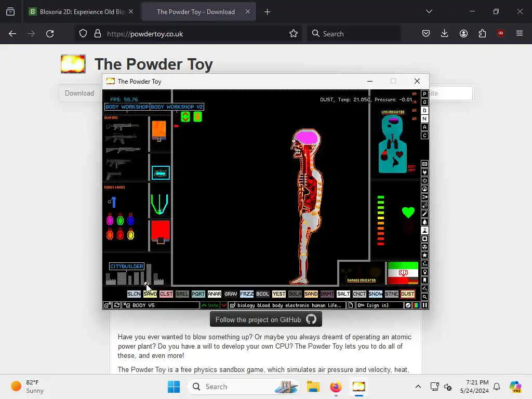Toggle the C console option
Screen dimensions: 532x399
(x=424, y=136)
